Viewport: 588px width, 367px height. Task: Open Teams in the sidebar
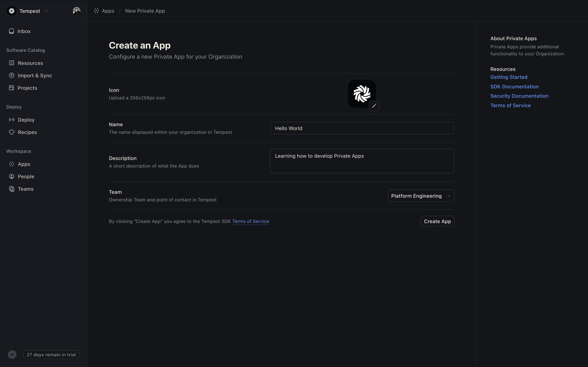point(25,189)
